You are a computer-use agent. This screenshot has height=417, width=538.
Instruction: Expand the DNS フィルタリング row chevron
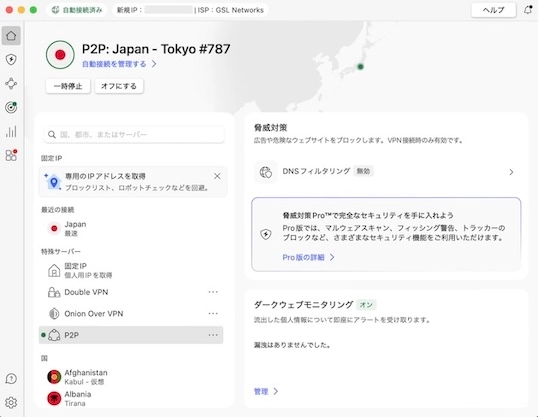tap(511, 172)
